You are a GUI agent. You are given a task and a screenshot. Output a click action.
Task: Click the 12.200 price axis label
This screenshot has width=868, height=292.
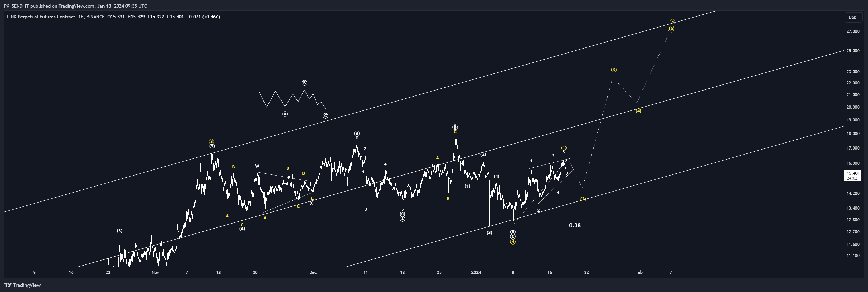click(853, 232)
